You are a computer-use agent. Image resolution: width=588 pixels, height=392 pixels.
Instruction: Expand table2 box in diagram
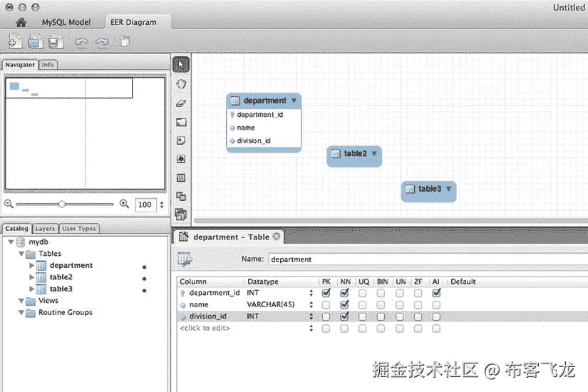pyautogui.click(x=374, y=153)
